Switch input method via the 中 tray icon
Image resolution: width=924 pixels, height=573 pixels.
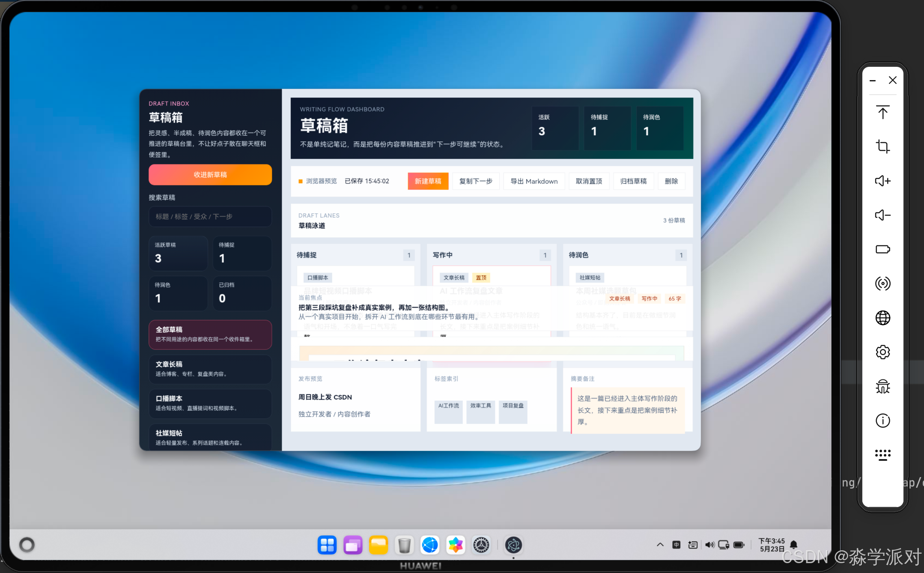[676, 545]
